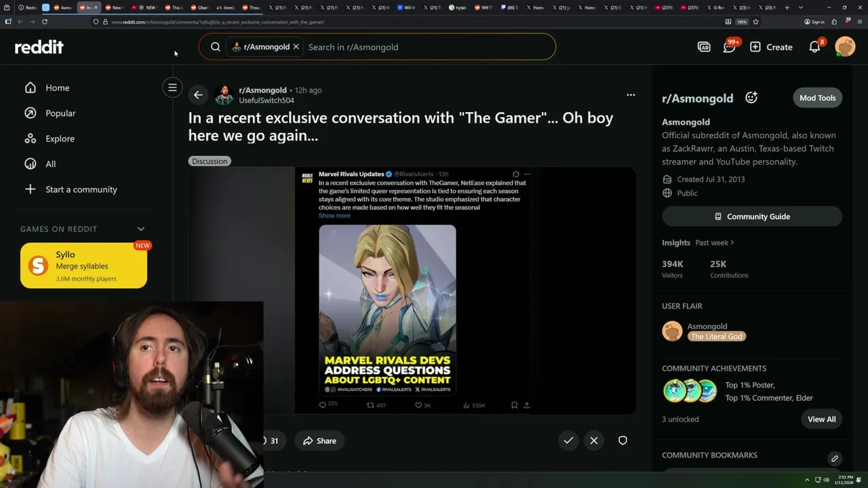This screenshot has height=488, width=868.
Task: Click the 394K Visitors stat
Action: (x=673, y=268)
